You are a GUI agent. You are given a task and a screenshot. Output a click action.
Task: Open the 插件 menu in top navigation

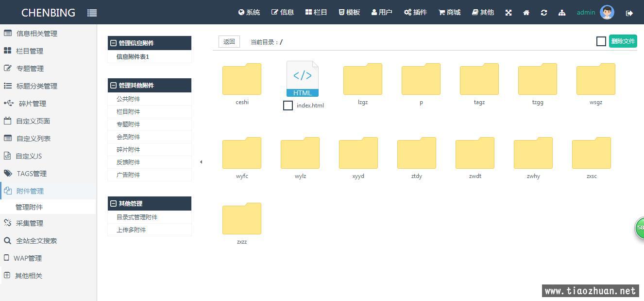click(x=415, y=12)
